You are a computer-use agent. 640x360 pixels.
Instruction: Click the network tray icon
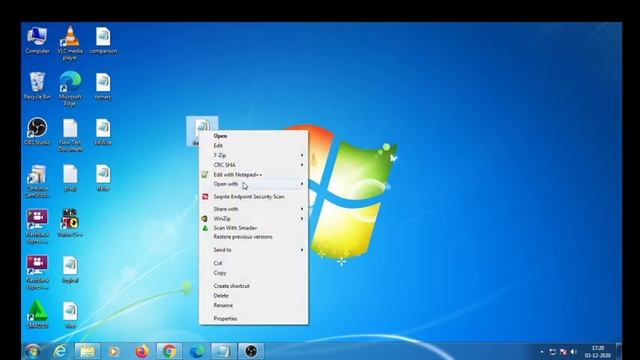(552, 352)
